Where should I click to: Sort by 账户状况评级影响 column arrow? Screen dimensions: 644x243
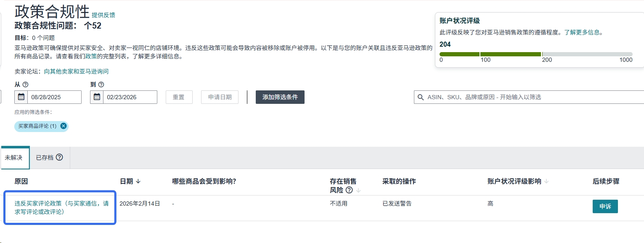pyautogui.click(x=546, y=181)
